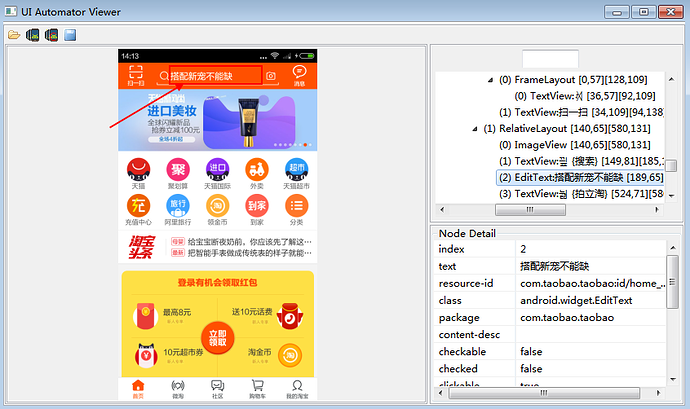Tap the 送10元话费 offer
690x409 pixels.
point(252,312)
